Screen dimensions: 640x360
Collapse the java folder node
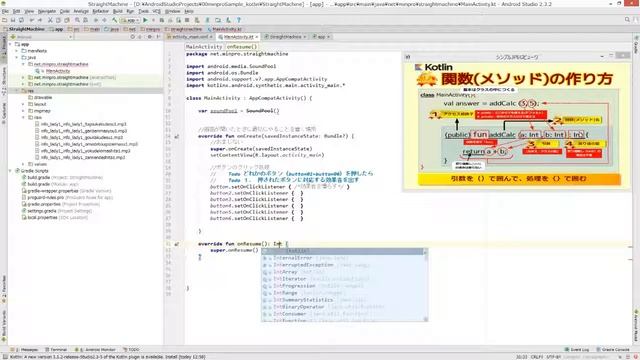point(17,58)
